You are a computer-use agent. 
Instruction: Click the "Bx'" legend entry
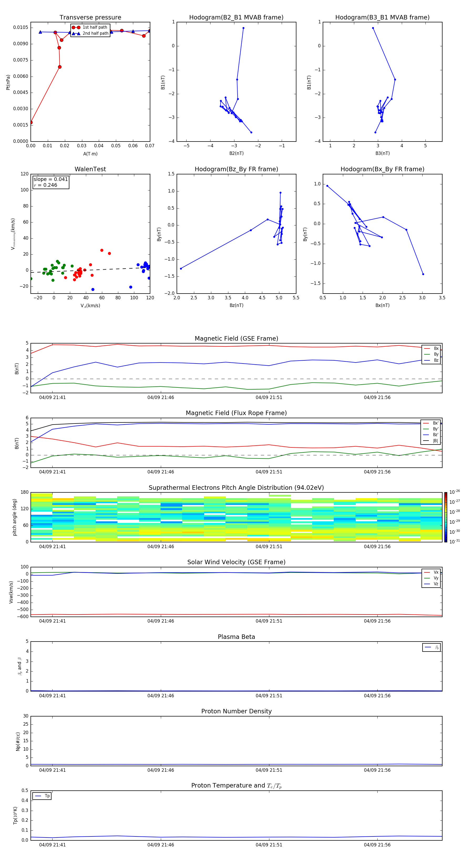click(431, 423)
